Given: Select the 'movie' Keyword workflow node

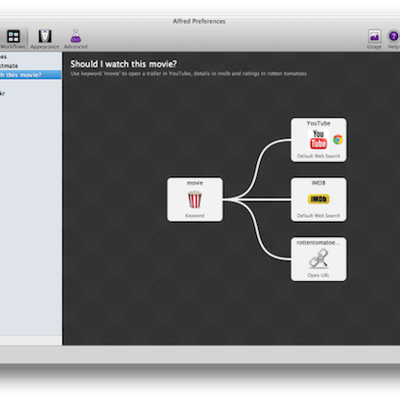Looking at the screenshot, I should pyautogui.click(x=195, y=199).
